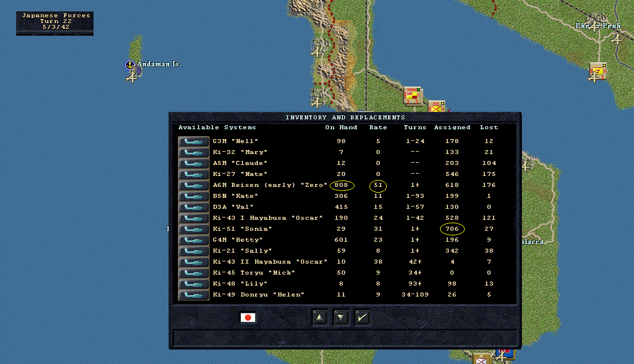This screenshot has width=634, height=364.
Task: Click the Ki-43 I Hayabusa "Oscar" entry
Action: pos(268,217)
